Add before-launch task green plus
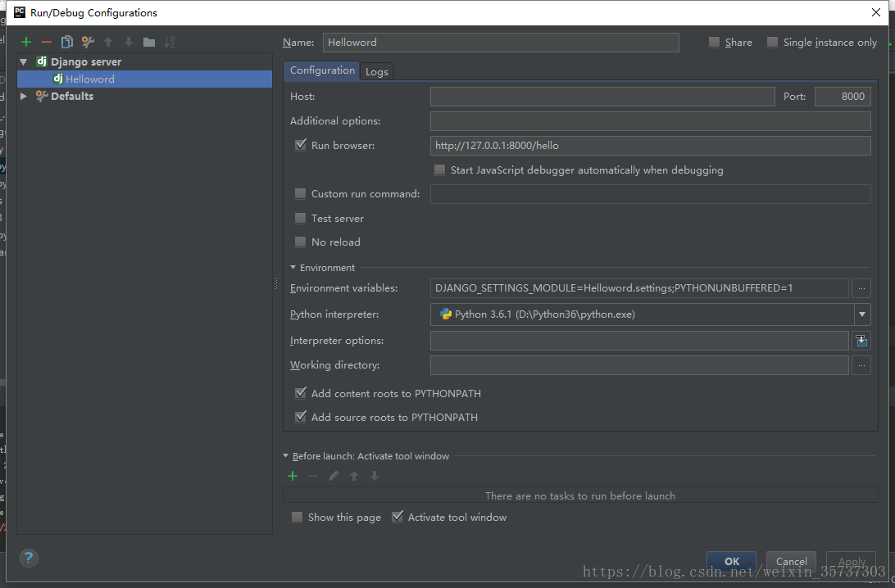The height and width of the screenshot is (588, 895). (x=293, y=476)
